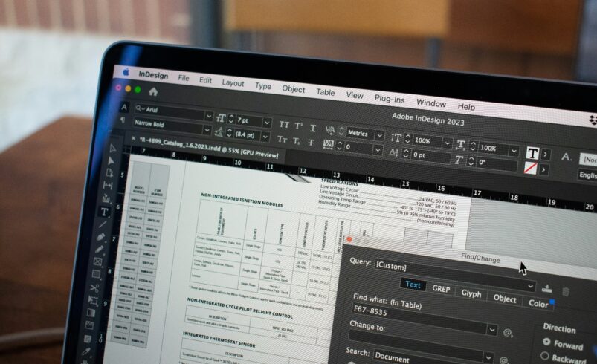Select the Pen tool
This screenshot has width=597, height=364.
pos(101,237)
